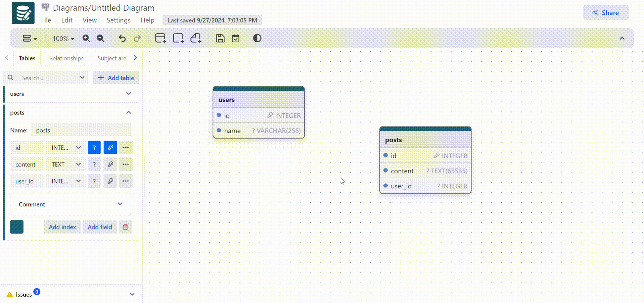Expand the Comment section
This screenshot has height=303, width=644.
tap(120, 204)
